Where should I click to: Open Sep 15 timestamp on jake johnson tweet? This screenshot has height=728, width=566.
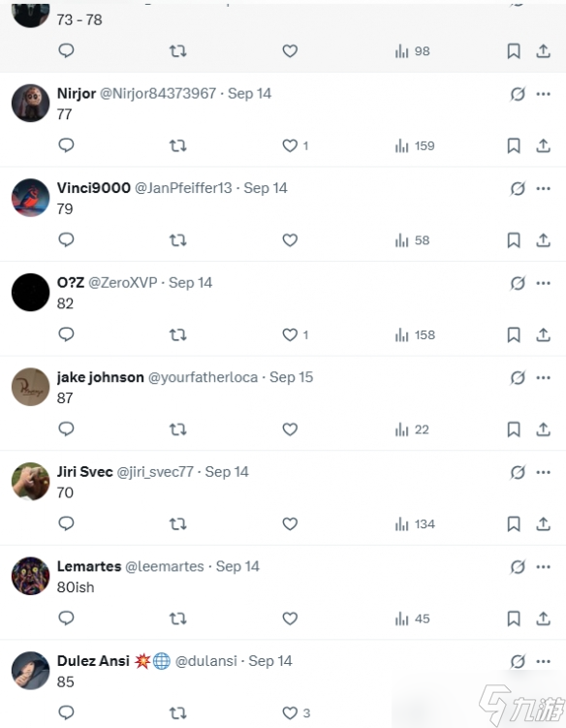click(x=291, y=377)
